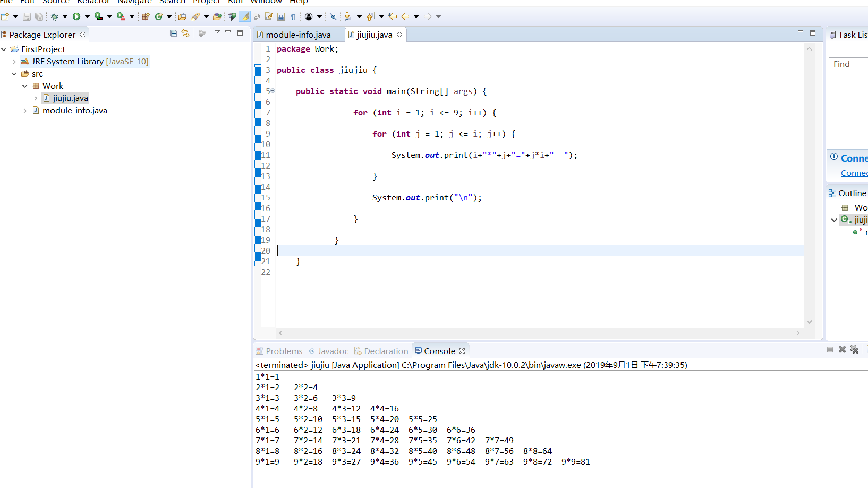Toggle Mark Occurrences highlighter icon
868x488 pixels.
coord(245,16)
